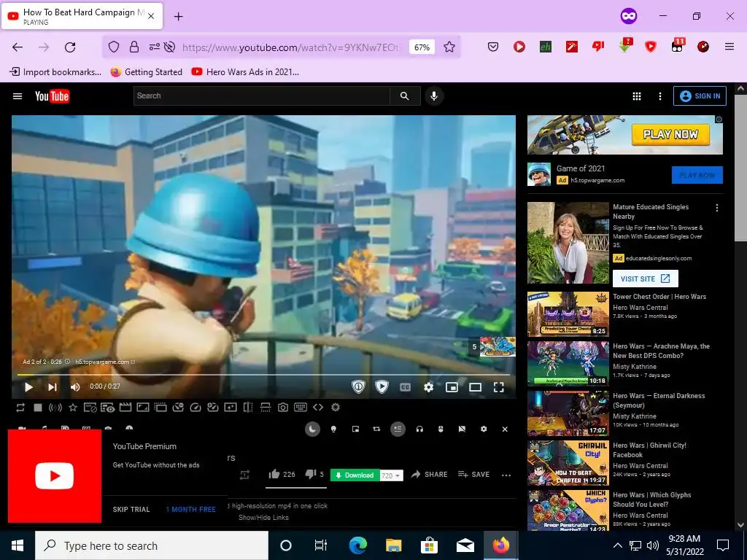Start voice search with the microphone
The width and height of the screenshot is (747, 560).
click(434, 96)
